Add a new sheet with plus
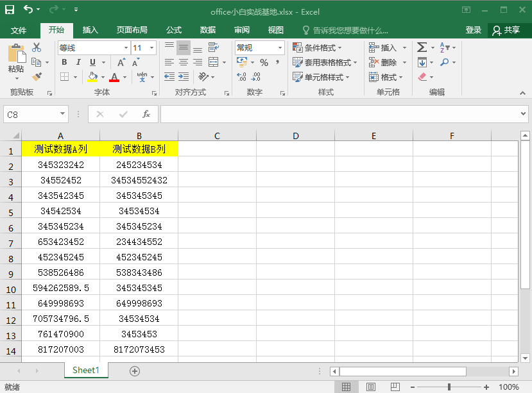 coord(135,371)
